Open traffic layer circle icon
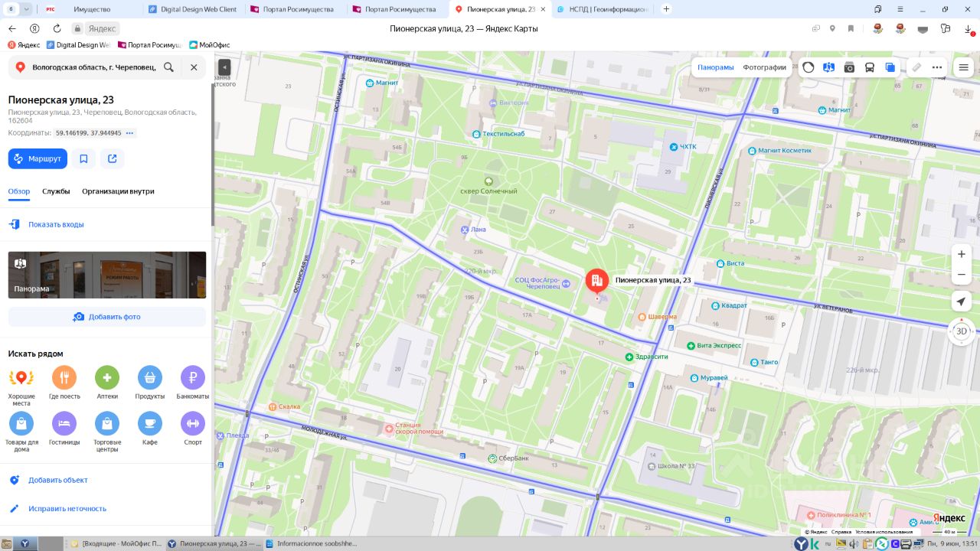Image resolution: width=980 pixels, height=551 pixels. click(x=808, y=67)
